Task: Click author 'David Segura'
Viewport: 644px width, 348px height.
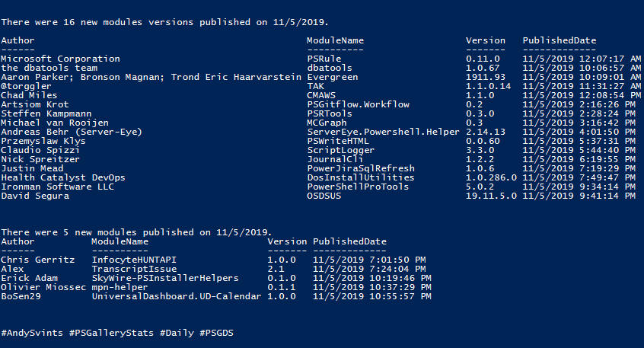Action: pyautogui.click(x=35, y=196)
